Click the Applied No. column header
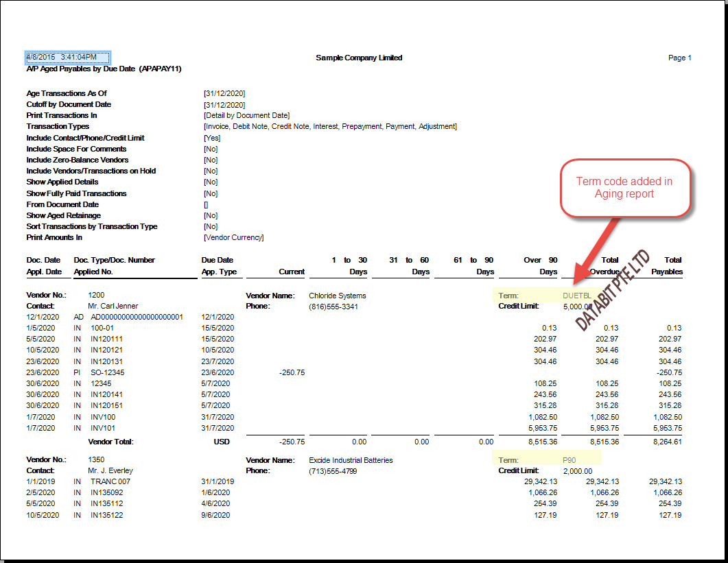The width and height of the screenshot is (728, 563). 93,272
